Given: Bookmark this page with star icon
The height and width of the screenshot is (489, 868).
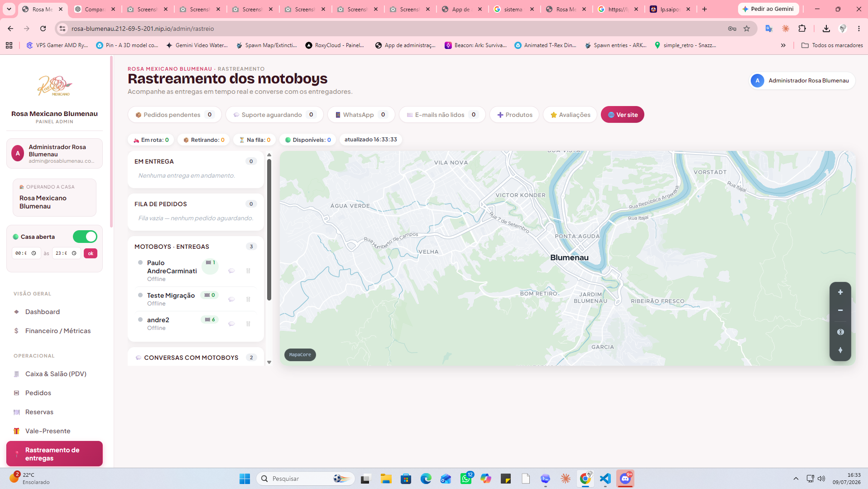Looking at the screenshot, I should (x=747, y=29).
